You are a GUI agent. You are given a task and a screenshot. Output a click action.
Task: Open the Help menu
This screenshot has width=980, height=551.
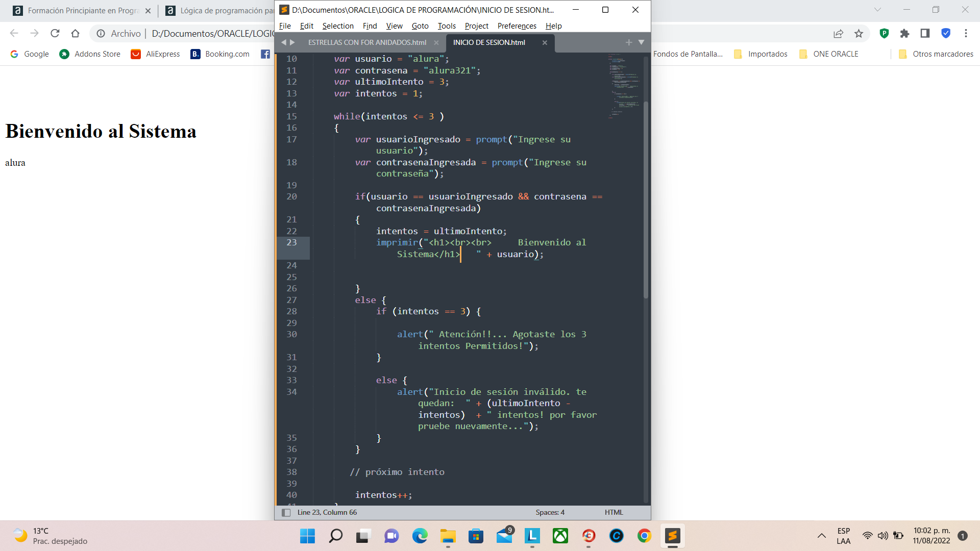(553, 26)
